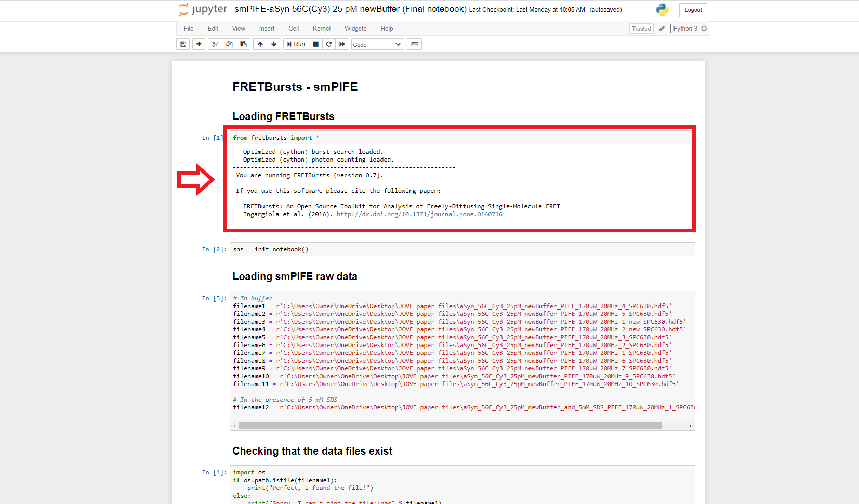Click the kernel idle circle indicator
This screenshot has height=504, width=859.
click(x=704, y=29)
